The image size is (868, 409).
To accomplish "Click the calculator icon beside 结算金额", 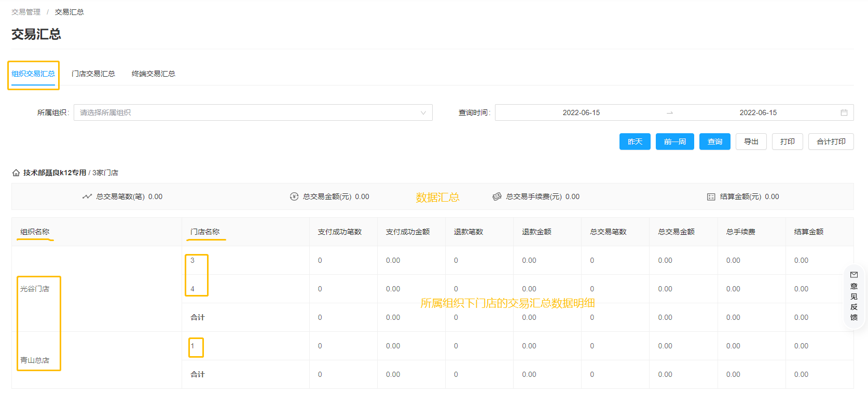I will click(711, 196).
